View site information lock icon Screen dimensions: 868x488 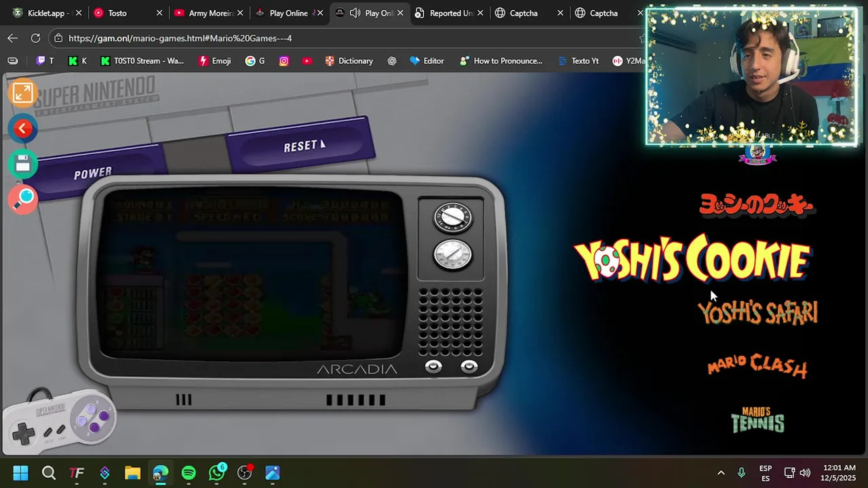(x=58, y=38)
